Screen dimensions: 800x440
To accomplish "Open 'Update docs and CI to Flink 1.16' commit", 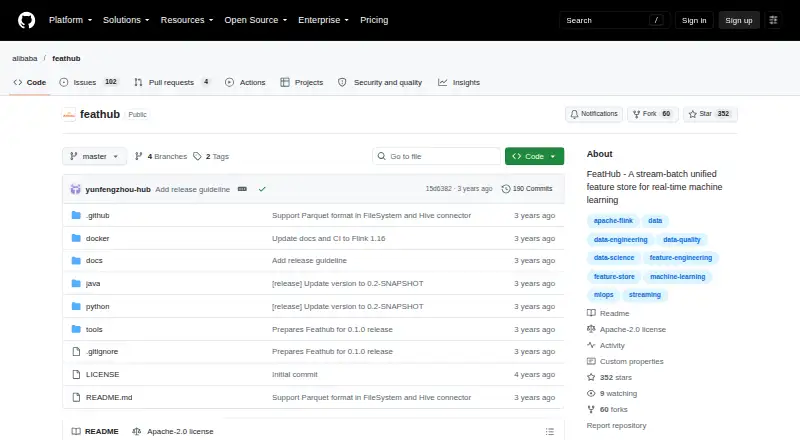I will pos(329,238).
